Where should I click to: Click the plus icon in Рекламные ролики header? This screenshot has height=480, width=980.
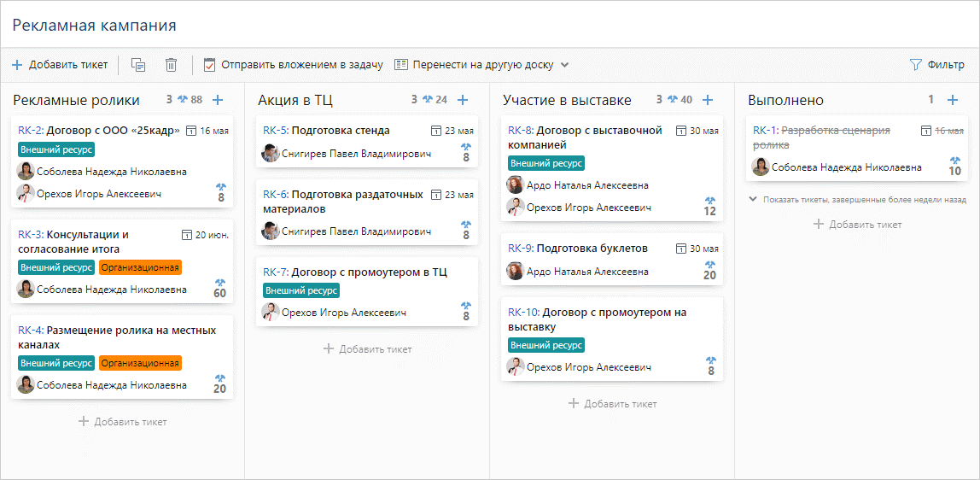coord(218,100)
